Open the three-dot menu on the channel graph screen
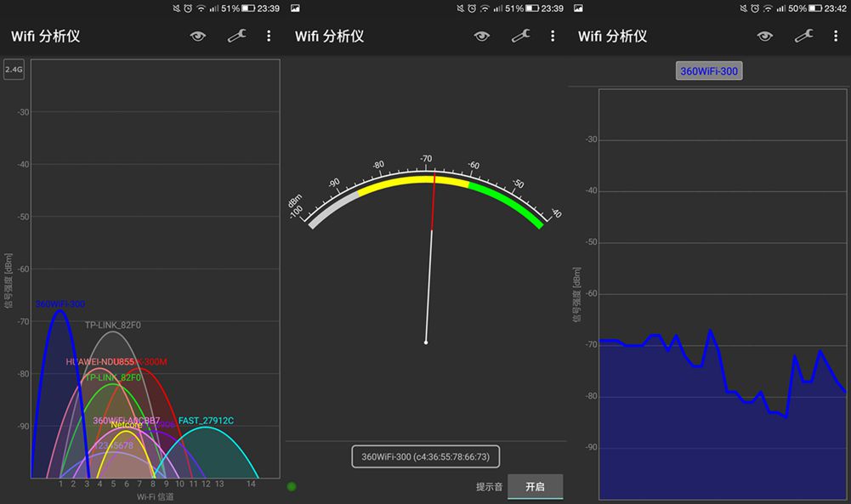This screenshot has width=851, height=504. coord(269,36)
